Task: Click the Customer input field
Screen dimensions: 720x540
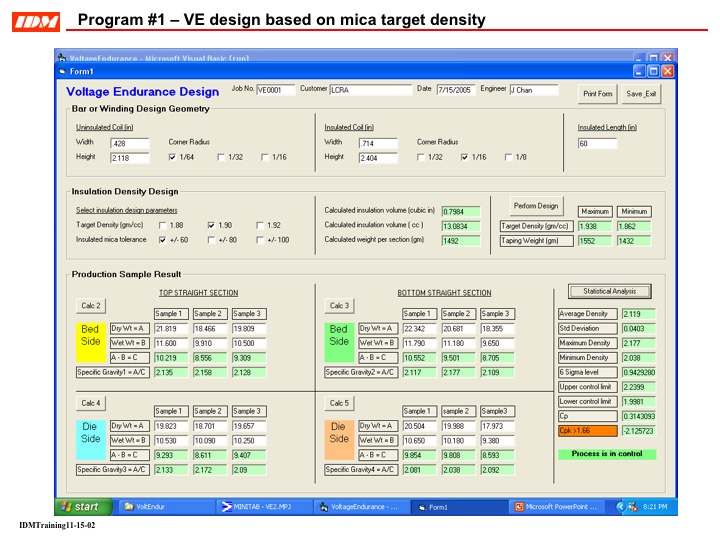Action: point(370,90)
